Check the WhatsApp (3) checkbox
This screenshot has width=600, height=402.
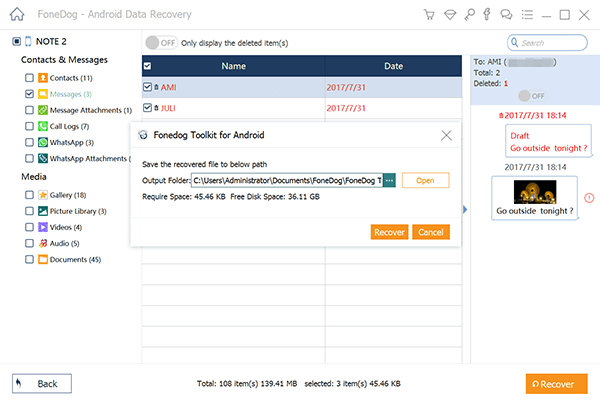(x=29, y=142)
